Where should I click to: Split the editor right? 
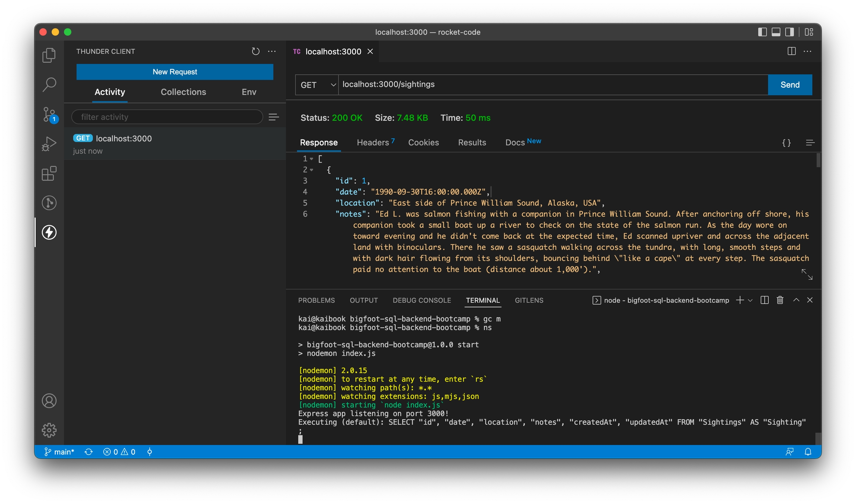(x=791, y=51)
